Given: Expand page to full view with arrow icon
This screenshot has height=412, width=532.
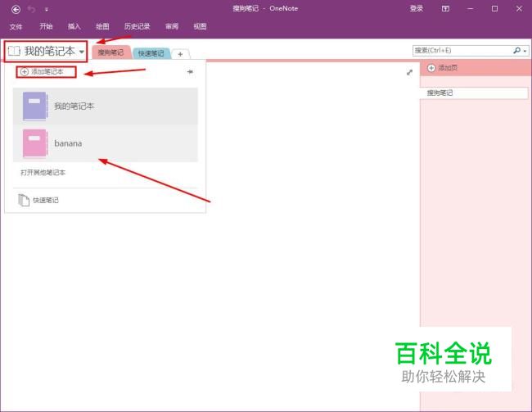Looking at the screenshot, I should tap(409, 72).
